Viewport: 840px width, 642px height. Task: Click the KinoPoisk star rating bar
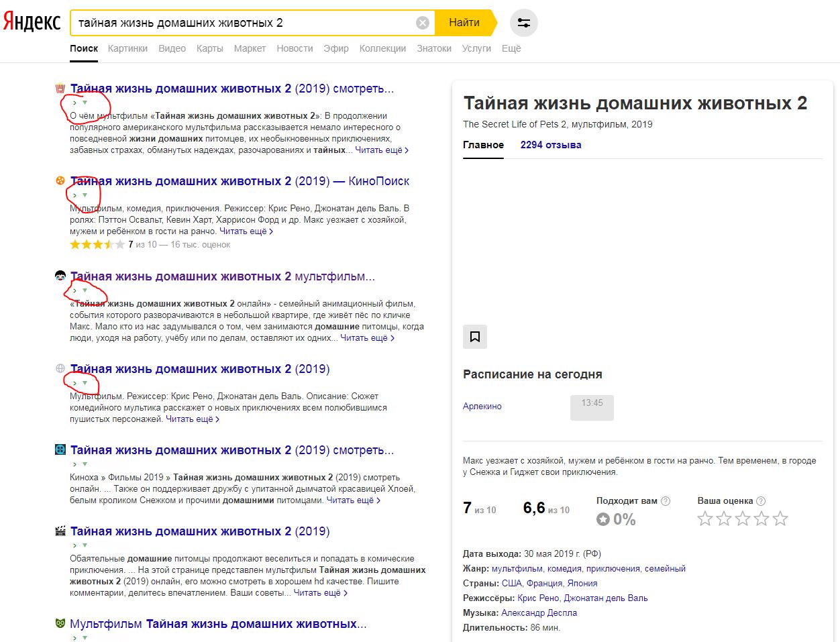tap(97, 245)
